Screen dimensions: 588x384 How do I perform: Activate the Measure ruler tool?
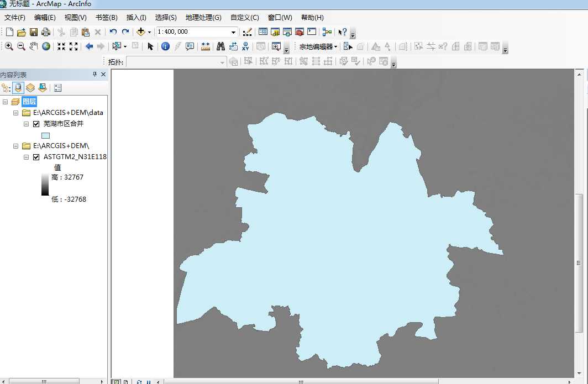coord(205,46)
